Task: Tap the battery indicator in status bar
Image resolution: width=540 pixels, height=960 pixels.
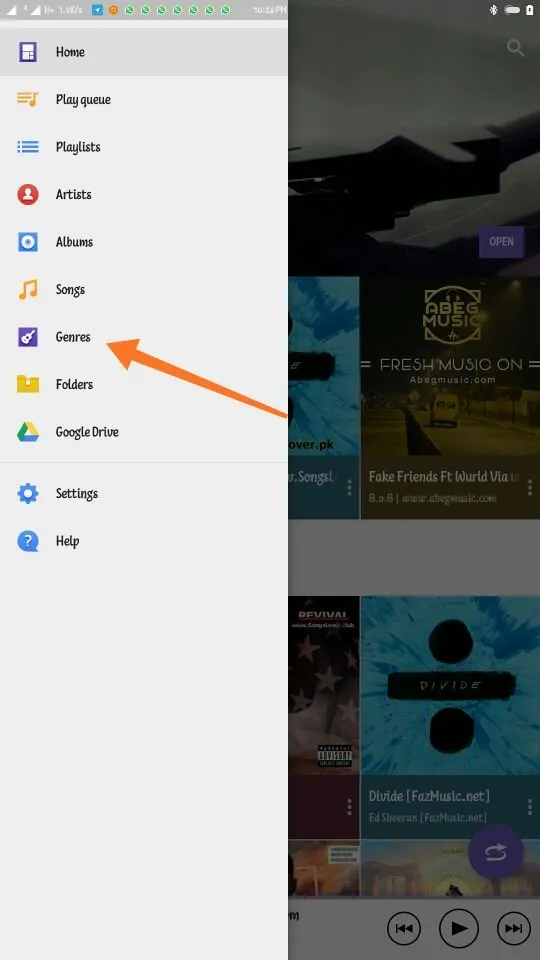Action: tap(530, 10)
